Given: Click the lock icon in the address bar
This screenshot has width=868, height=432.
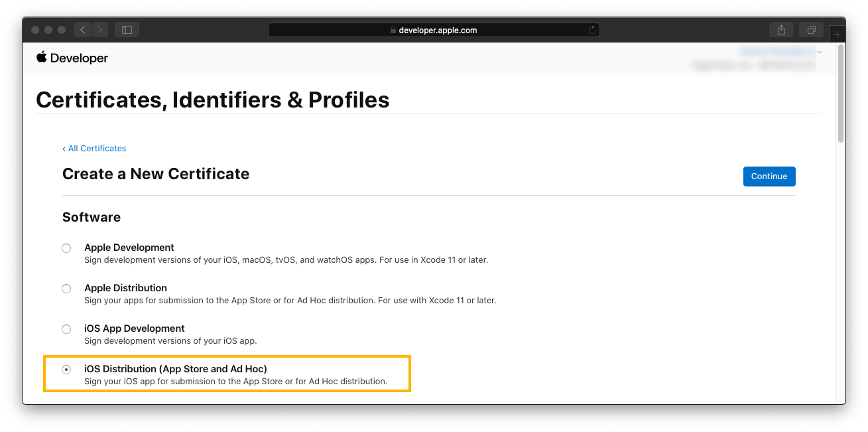Looking at the screenshot, I should (x=393, y=30).
